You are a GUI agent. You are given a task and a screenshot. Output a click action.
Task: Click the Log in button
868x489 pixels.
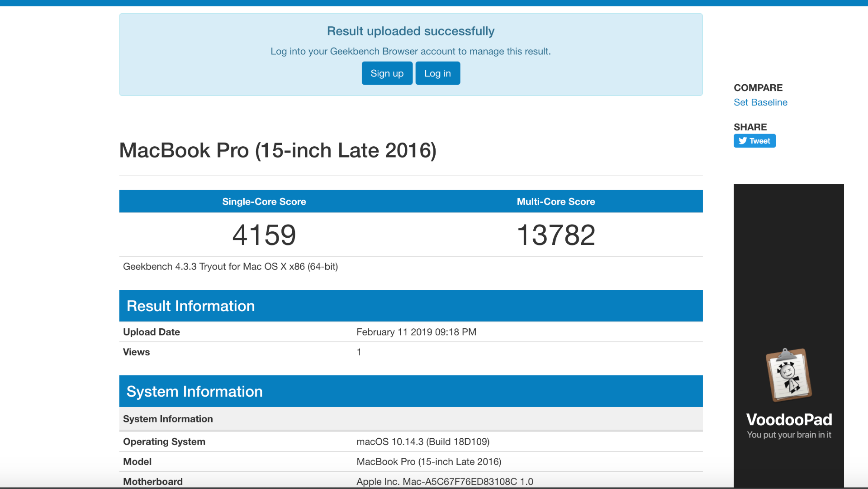tap(437, 73)
